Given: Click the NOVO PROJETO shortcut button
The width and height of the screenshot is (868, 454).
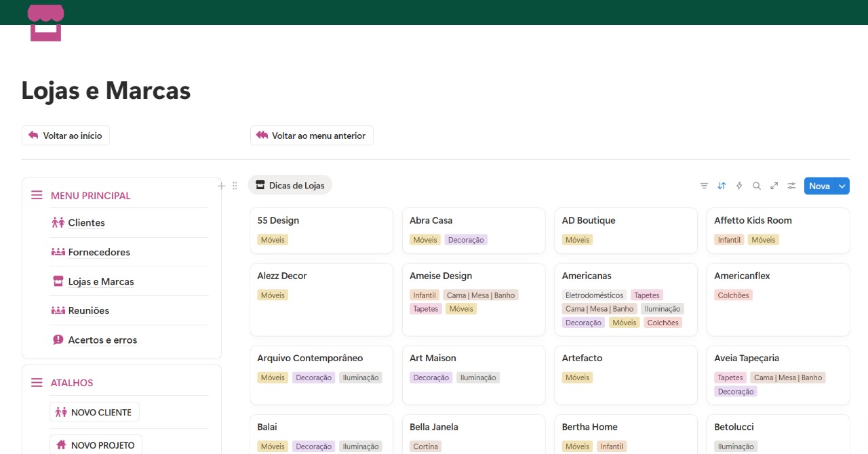Looking at the screenshot, I should coord(96,445).
